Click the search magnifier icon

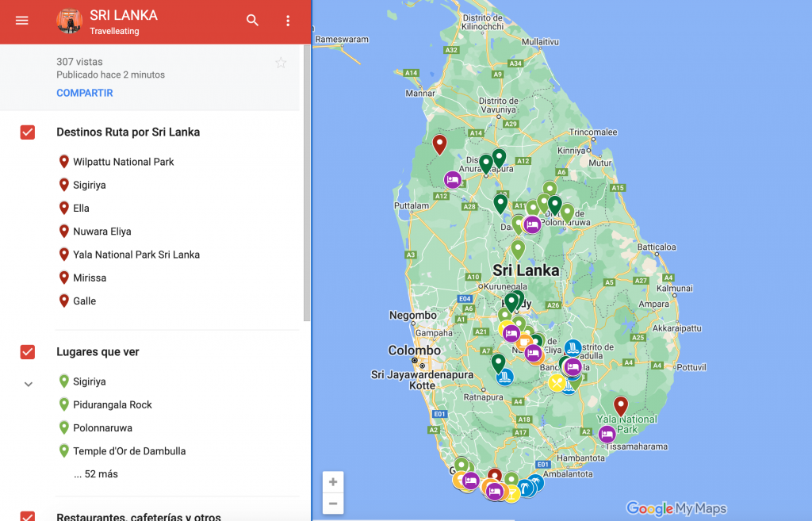pyautogui.click(x=252, y=21)
